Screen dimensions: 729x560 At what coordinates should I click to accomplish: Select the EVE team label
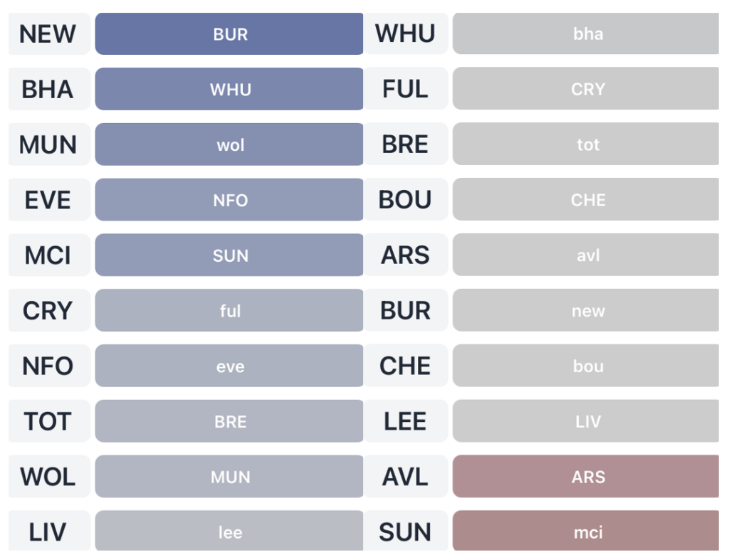click(x=48, y=200)
